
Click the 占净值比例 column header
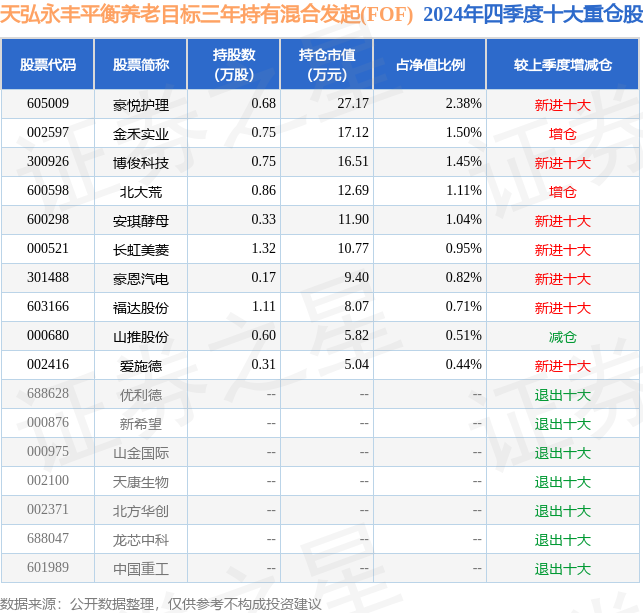430,65
